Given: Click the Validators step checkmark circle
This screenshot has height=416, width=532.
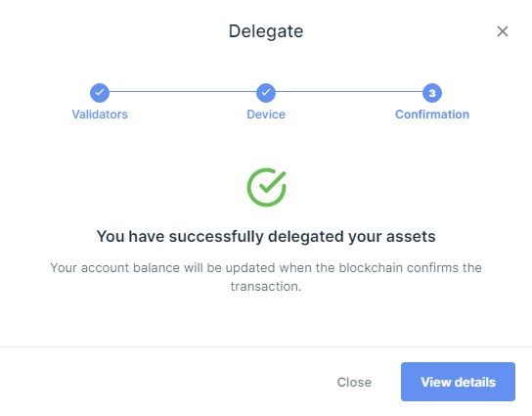Looking at the screenshot, I should tap(100, 93).
